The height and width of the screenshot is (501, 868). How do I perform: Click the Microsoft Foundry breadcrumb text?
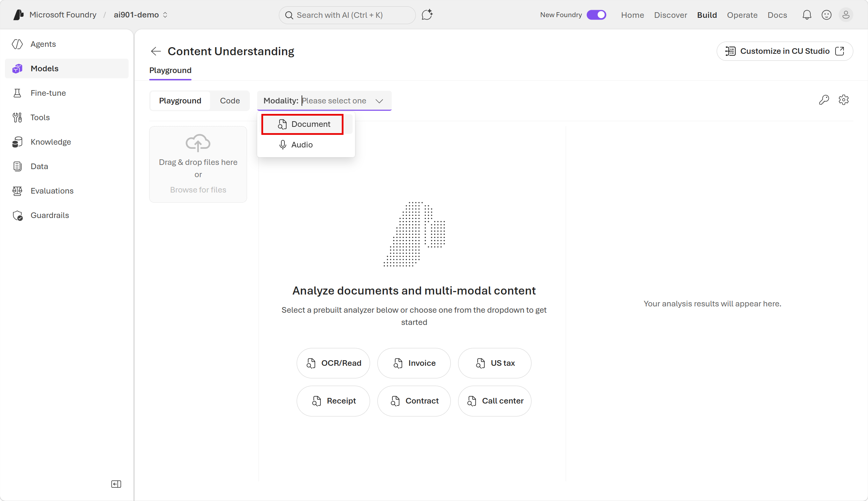[x=63, y=15]
